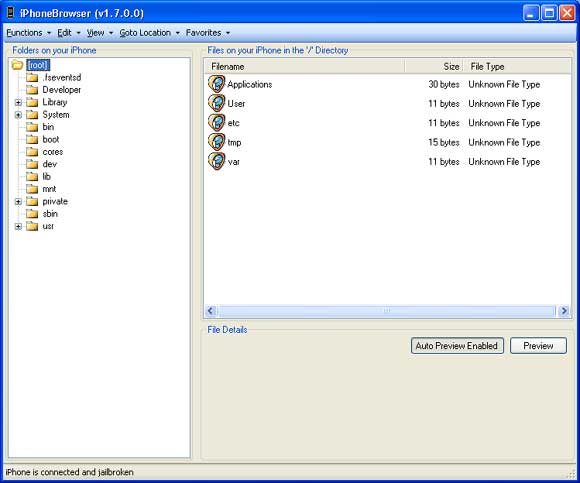Screen dimensions: 580x483
Task: Open the Edit menu
Action: coord(68,33)
